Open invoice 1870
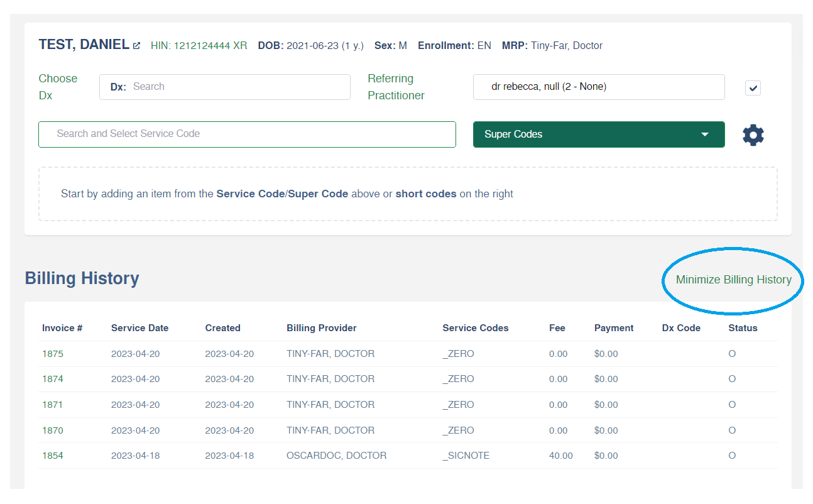The height and width of the screenshot is (504, 813). point(53,430)
